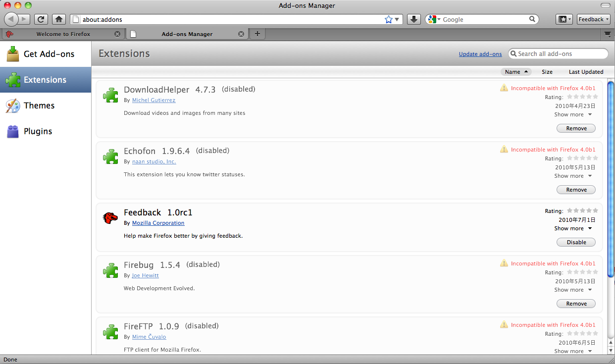The height and width of the screenshot is (364, 615).
Task: Disable the Feedback extension
Action: pyautogui.click(x=576, y=242)
